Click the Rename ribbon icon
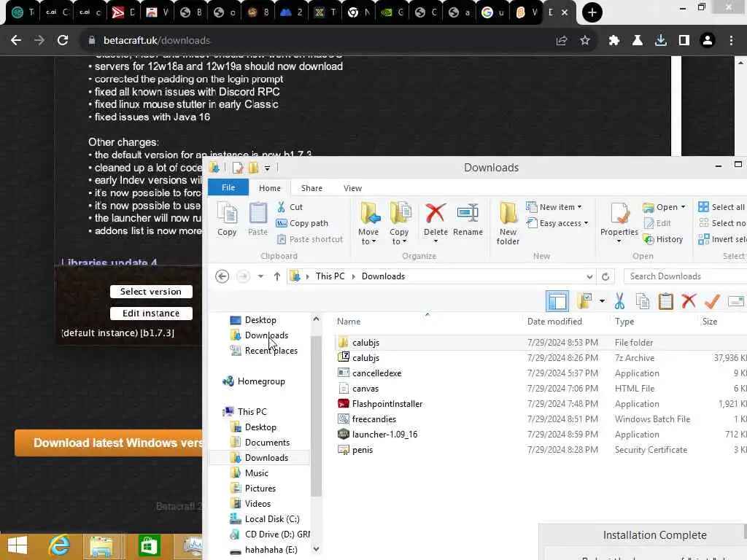The height and width of the screenshot is (560, 747). 468,219
